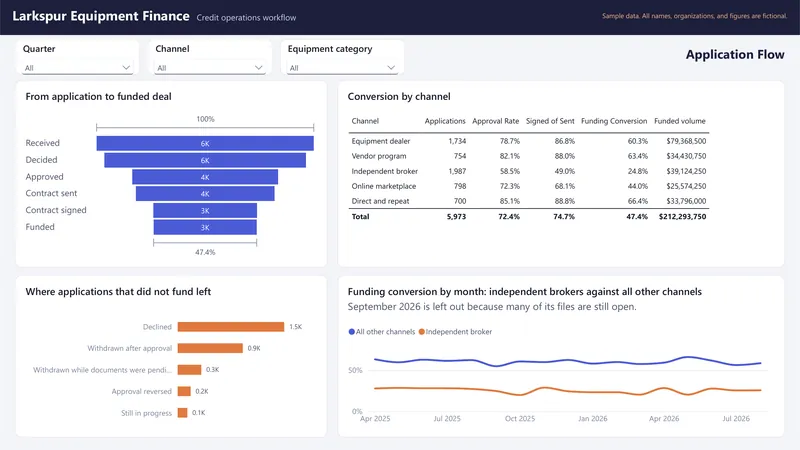
Task: Open the Channel filter dropdown
Action: (x=210, y=68)
